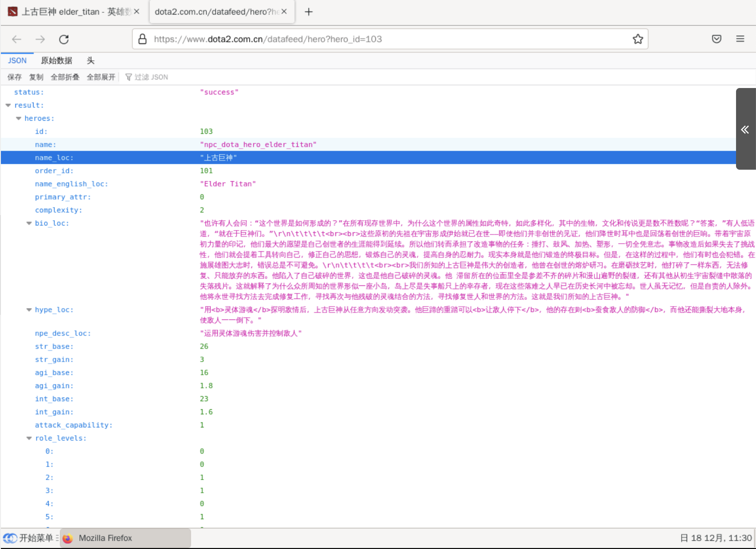Bookmark this page with the star icon
This screenshot has width=756, height=549.
[x=638, y=39]
